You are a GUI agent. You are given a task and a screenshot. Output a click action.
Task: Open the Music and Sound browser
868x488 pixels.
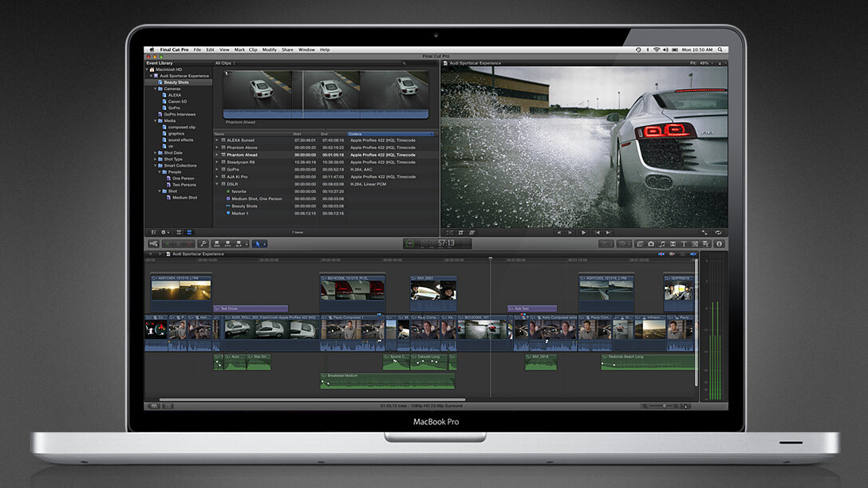[x=662, y=243]
